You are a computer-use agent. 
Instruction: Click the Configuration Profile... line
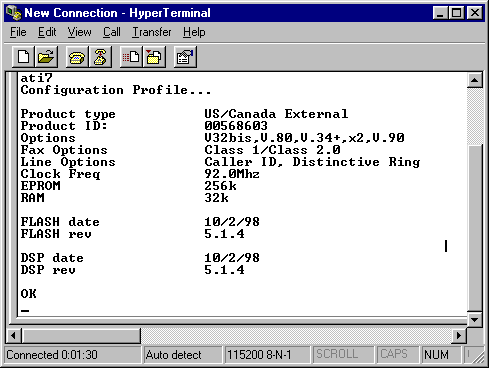pyautogui.click(x=116, y=90)
